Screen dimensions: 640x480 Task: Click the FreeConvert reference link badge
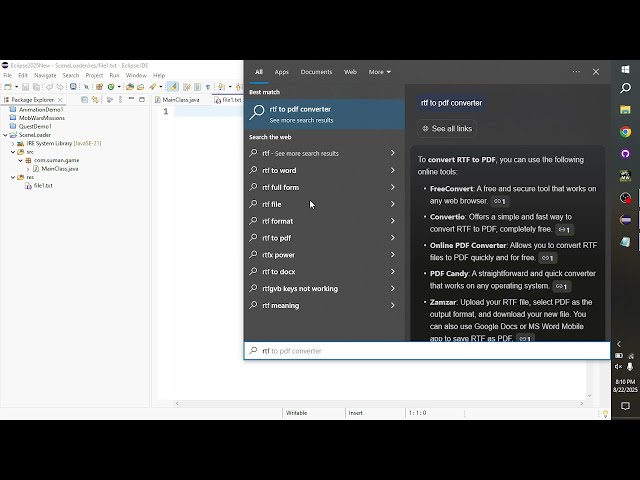coord(500,201)
